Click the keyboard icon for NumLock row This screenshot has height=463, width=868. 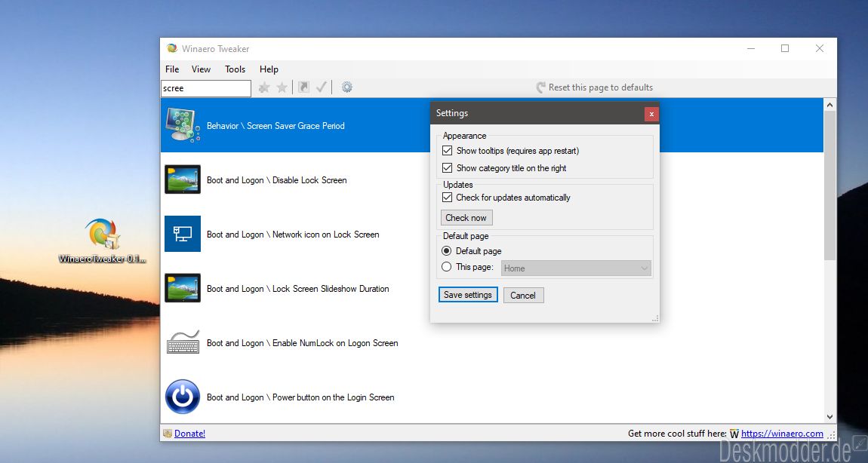183,342
